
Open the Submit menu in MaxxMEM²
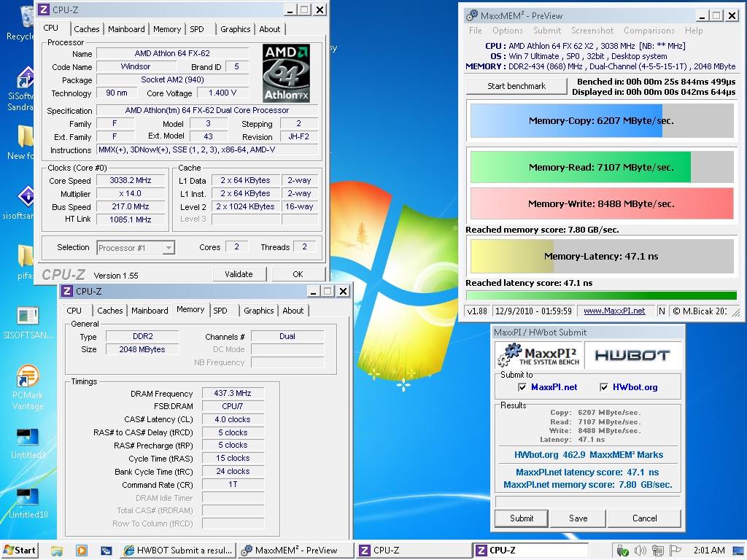tap(547, 31)
